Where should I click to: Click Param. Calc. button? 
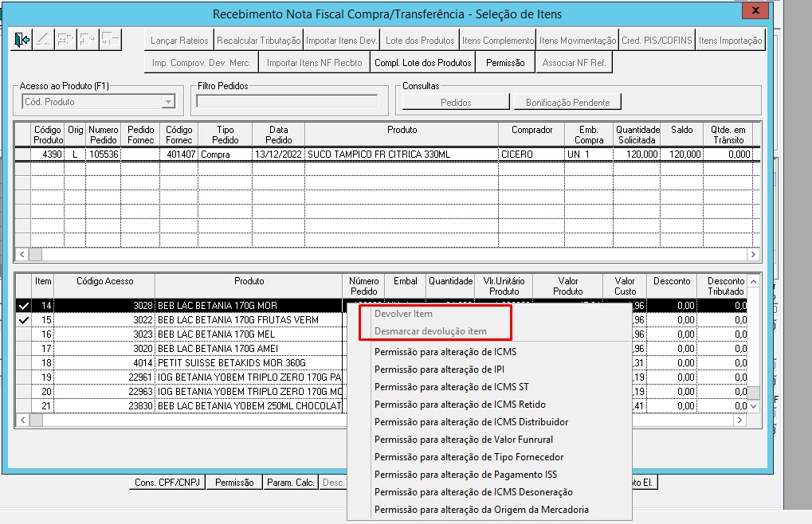[x=290, y=482]
